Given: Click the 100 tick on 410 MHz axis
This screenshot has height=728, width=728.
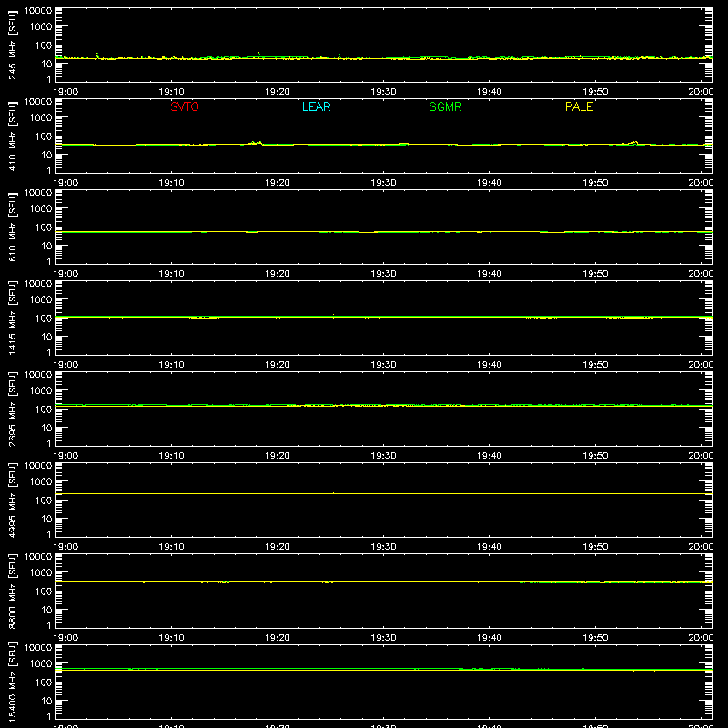Looking at the screenshot, I should 44,136.
